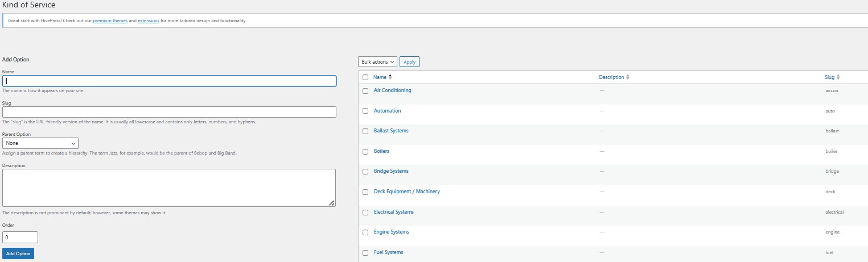Open the Ballast Systems term
868x262 pixels.
[x=391, y=131]
